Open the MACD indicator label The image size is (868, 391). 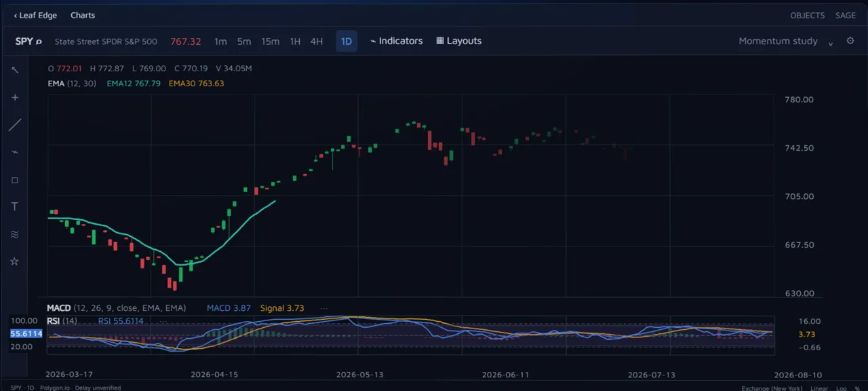pyautogui.click(x=59, y=308)
